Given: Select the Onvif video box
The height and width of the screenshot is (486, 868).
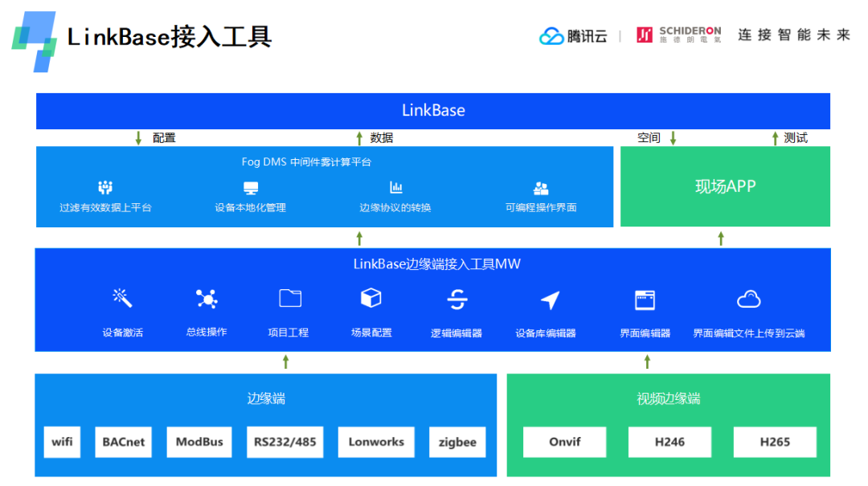Looking at the screenshot, I should pyautogui.click(x=565, y=442).
